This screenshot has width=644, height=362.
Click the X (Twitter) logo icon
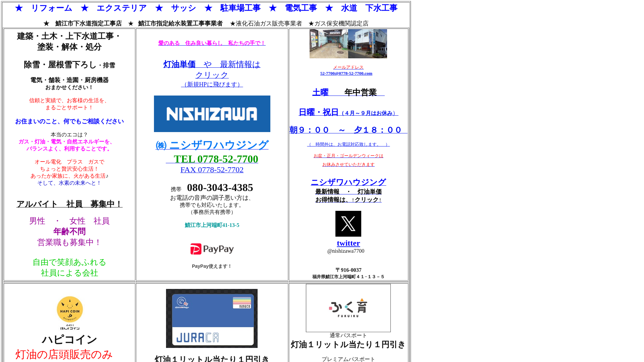click(348, 224)
